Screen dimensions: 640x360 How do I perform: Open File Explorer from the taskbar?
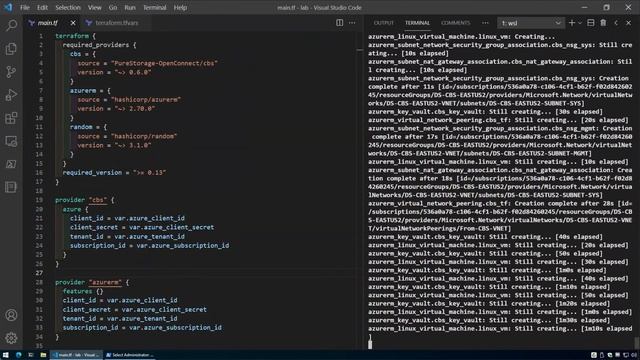click(x=43, y=355)
